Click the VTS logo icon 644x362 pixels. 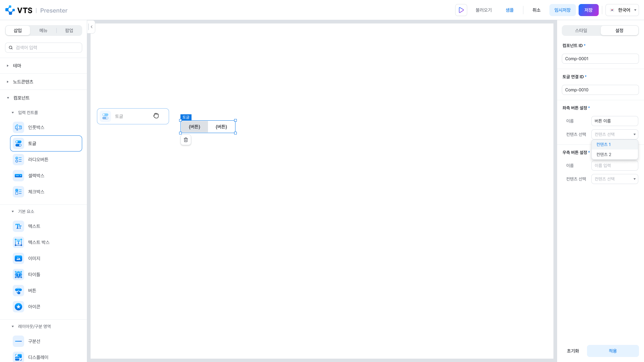[10, 10]
